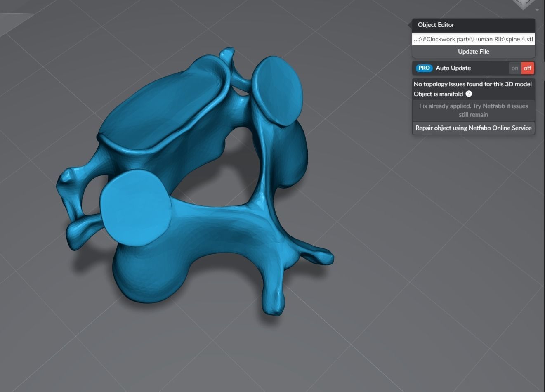
Task: Click the 'Object is manifold' status text
Action: (x=438, y=94)
